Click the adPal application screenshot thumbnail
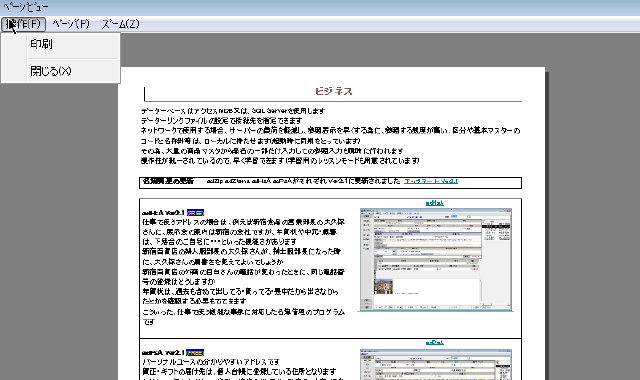Viewport: 640px width, 380px height. tap(436, 364)
